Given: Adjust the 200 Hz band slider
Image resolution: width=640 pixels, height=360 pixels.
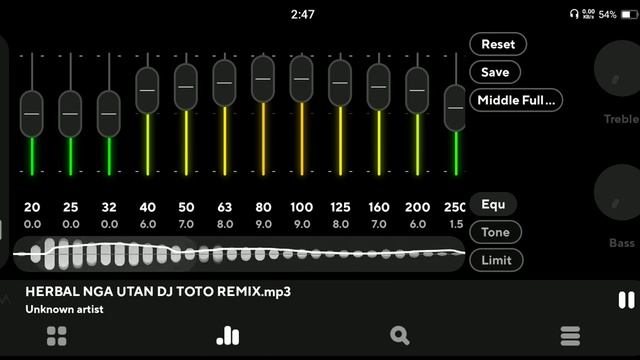Looking at the screenshot, I should (417, 90).
